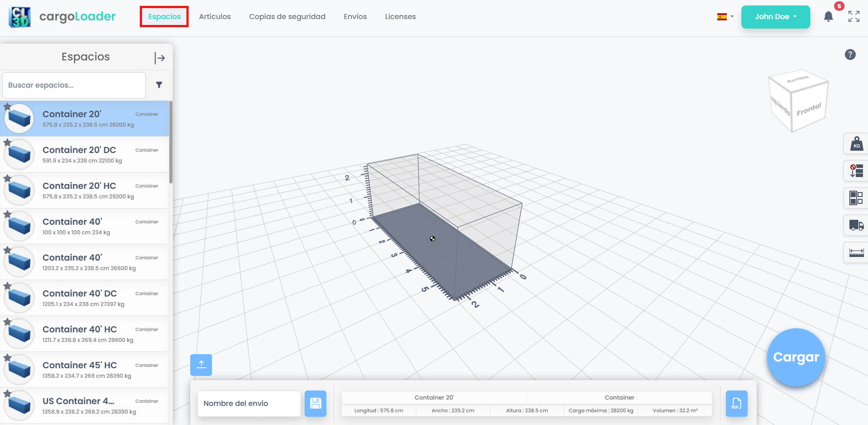Click the layout blocks icon on right
Viewport: 868px width, 425px height.
point(856,198)
